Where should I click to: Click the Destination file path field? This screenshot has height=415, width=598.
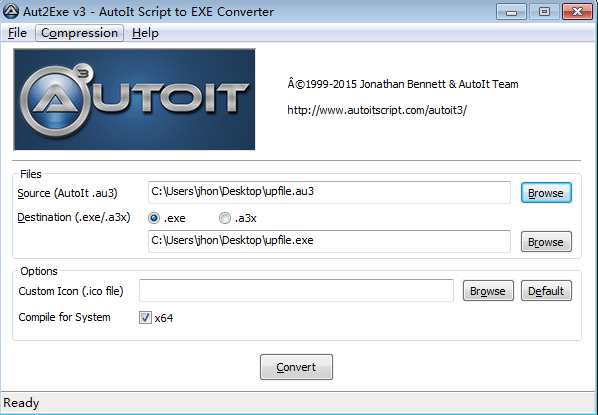329,241
